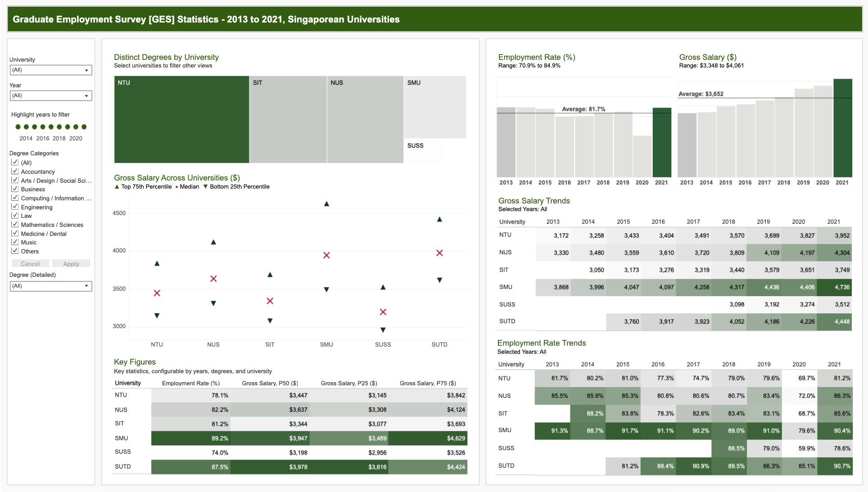
Task: Click SMU 2013 employment rate cell 91.3%
Action: (x=552, y=431)
